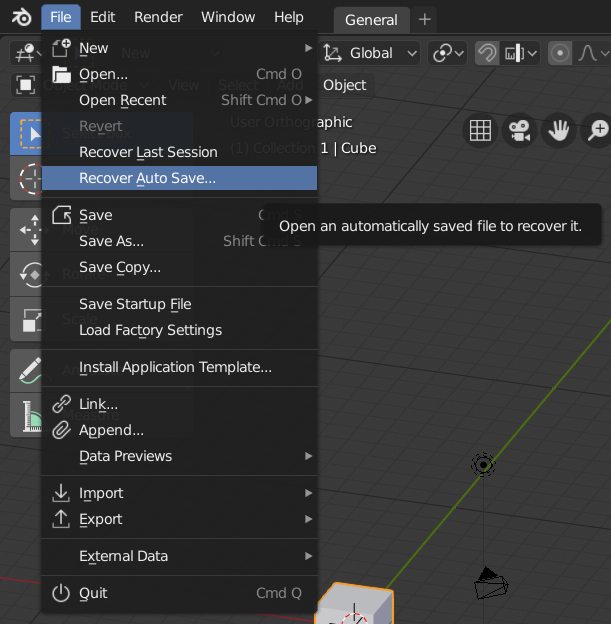The height and width of the screenshot is (624, 611).
Task: Toggle snapping magnet icon
Action: [x=487, y=53]
